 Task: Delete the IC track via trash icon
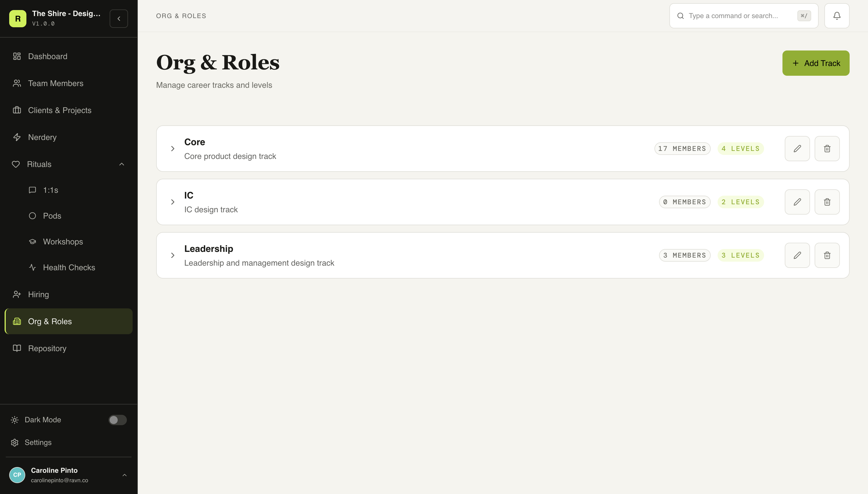[827, 202]
